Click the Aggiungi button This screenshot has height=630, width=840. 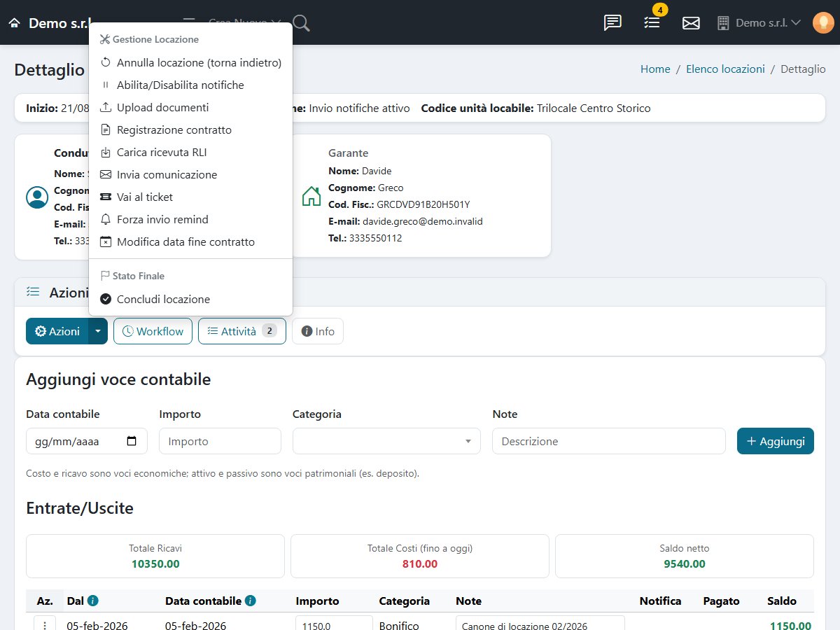[x=776, y=441]
